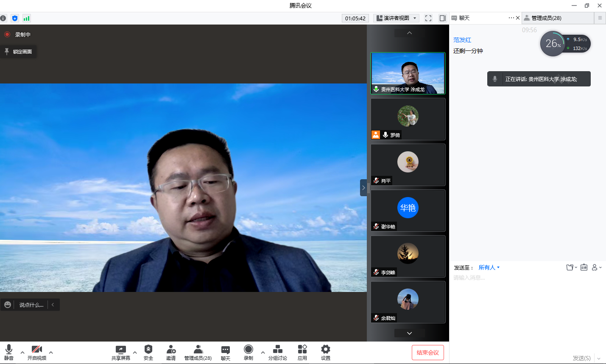Switch to the 管理成员(28) panel tab
606x364 pixels.
tap(546, 18)
